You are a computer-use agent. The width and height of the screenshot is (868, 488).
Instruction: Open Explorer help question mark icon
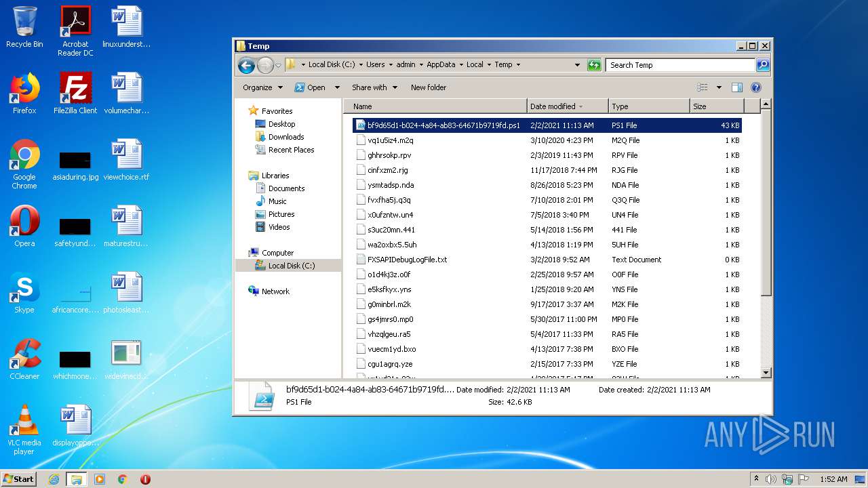(756, 87)
